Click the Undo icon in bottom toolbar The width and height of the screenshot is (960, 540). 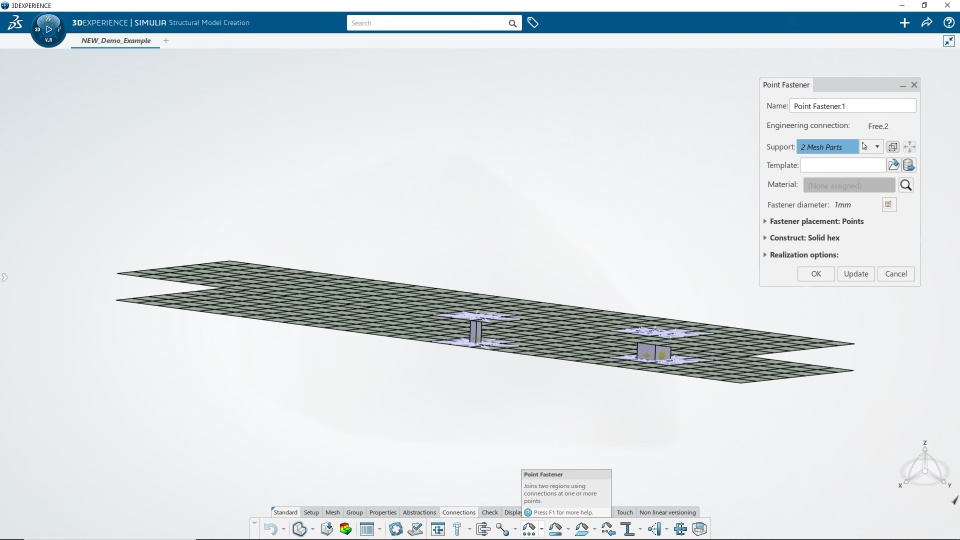(x=270, y=529)
